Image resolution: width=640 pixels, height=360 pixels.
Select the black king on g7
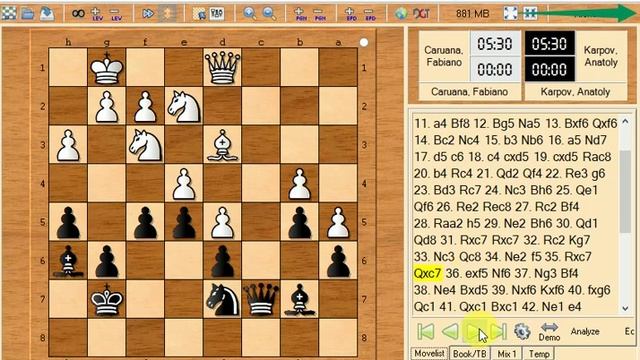point(107,300)
